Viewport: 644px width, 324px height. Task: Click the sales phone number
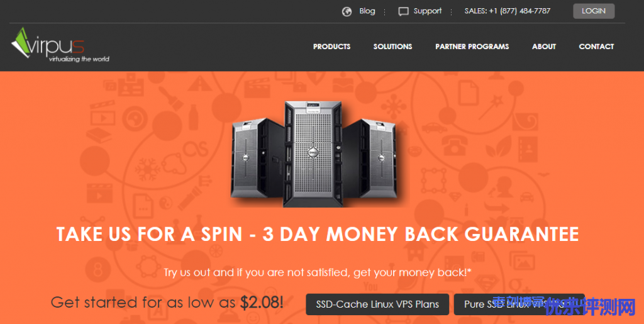tap(508, 11)
